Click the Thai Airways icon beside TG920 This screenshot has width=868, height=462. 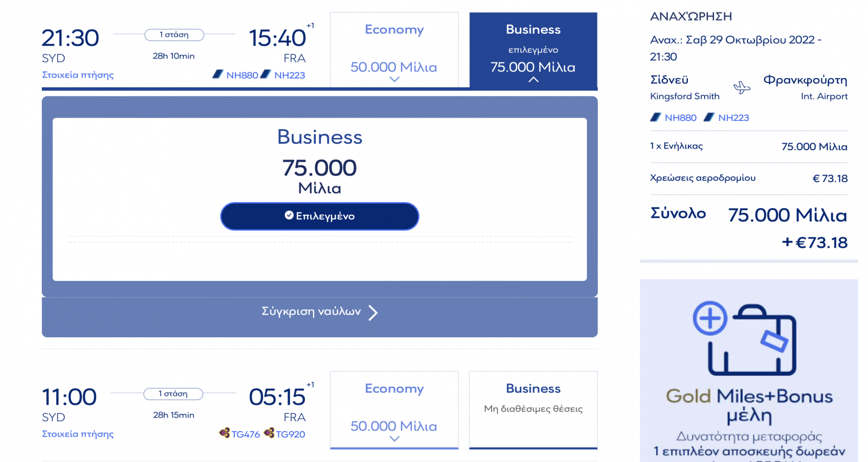click(269, 433)
